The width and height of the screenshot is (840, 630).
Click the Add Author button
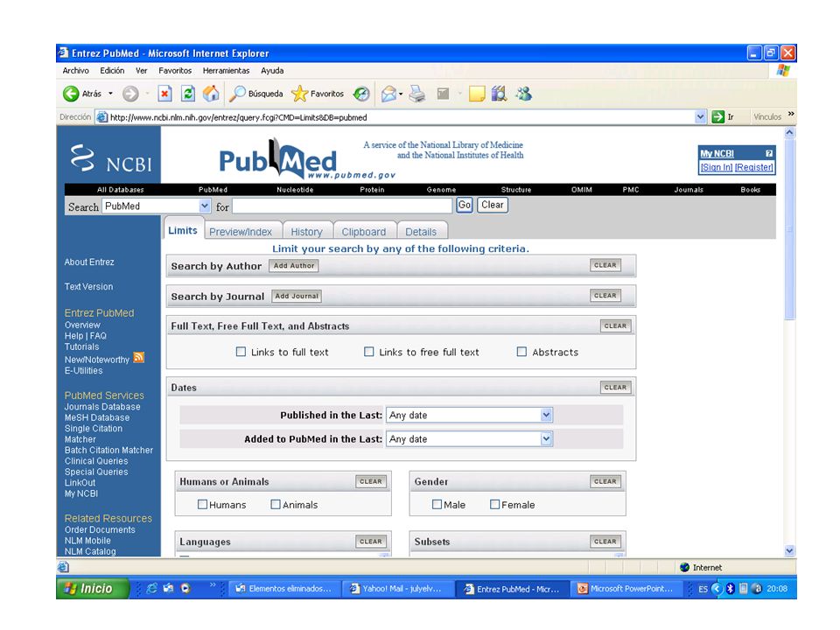pos(294,266)
